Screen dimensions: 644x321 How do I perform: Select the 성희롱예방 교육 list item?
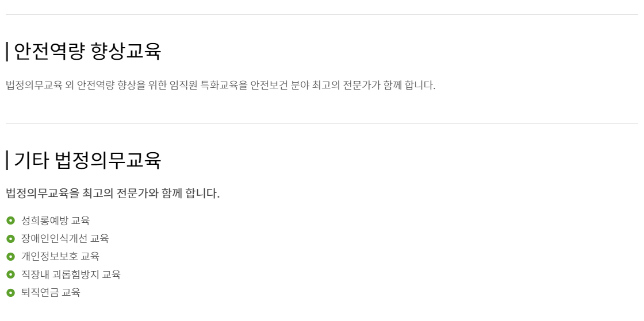pyautogui.click(x=56, y=221)
